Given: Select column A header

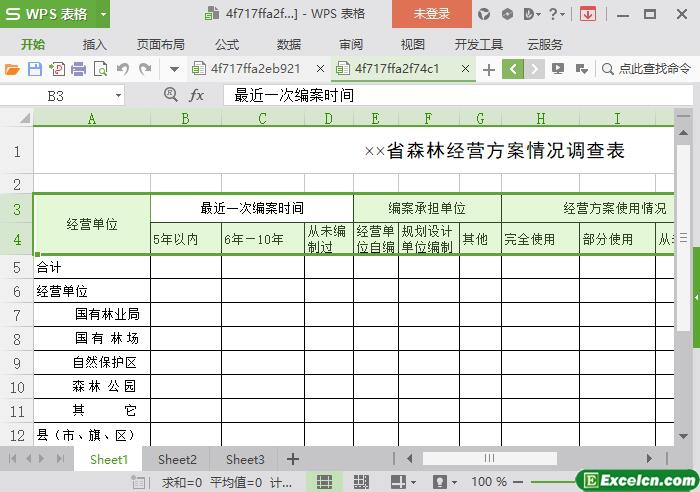Looking at the screenshot, I should 92,119.
